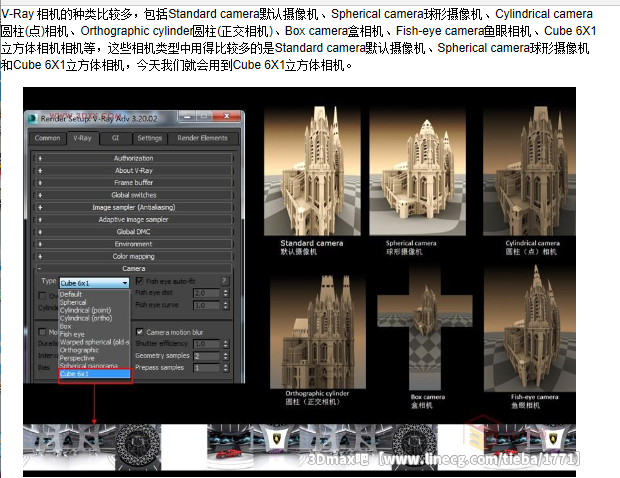This screenshot has width=620, height=478.
Task: Open the Render Elements tab
Action: pyautogui.click(x=202, y=138)
